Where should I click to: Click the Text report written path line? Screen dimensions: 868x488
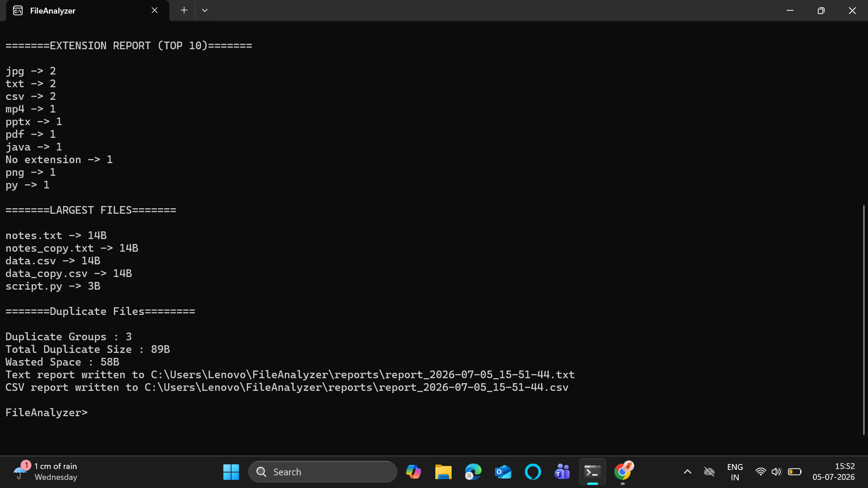click(290, 375)
